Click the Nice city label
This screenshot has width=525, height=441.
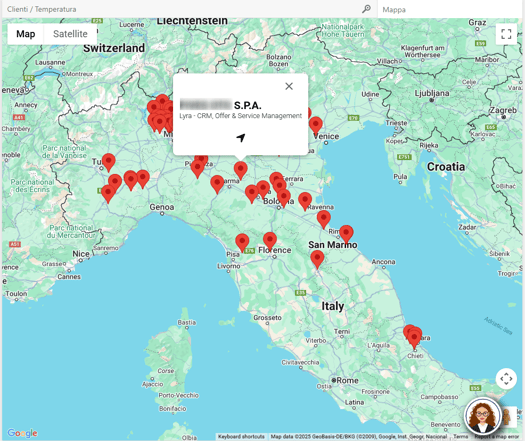81,254
